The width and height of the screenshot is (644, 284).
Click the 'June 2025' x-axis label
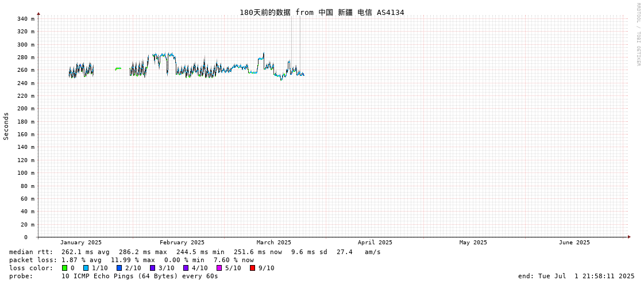574,243
